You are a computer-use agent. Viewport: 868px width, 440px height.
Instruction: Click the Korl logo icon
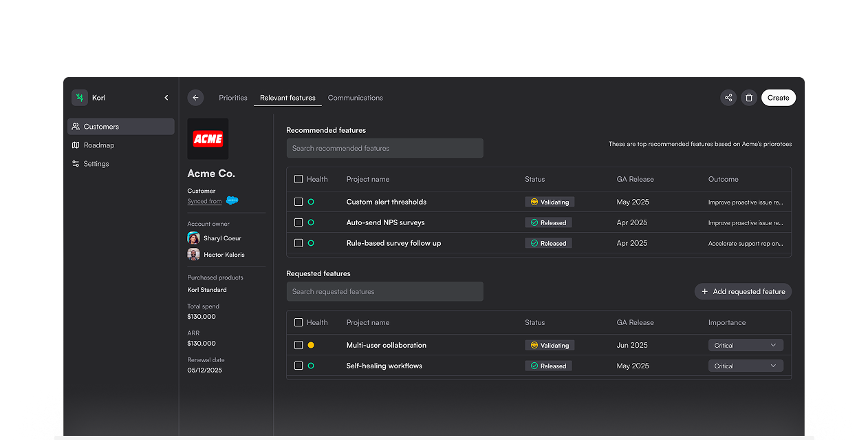[x=79, y=97]
